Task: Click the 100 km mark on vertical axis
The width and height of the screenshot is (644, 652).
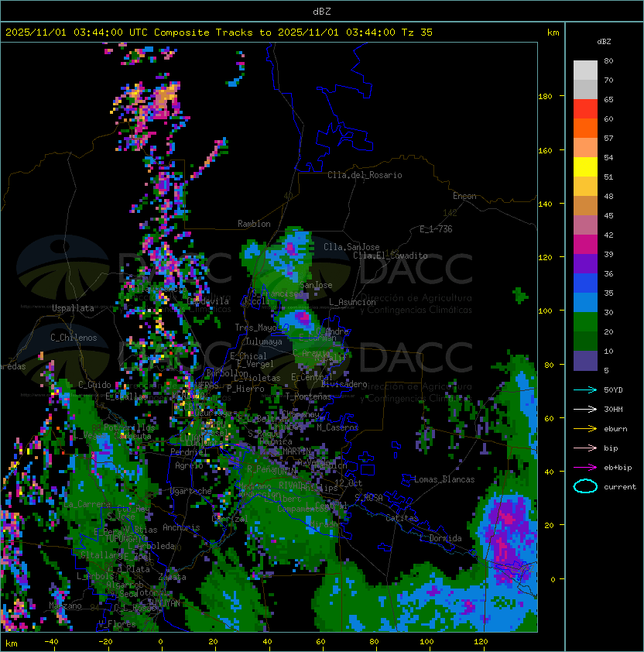Action: click(545, 311)
